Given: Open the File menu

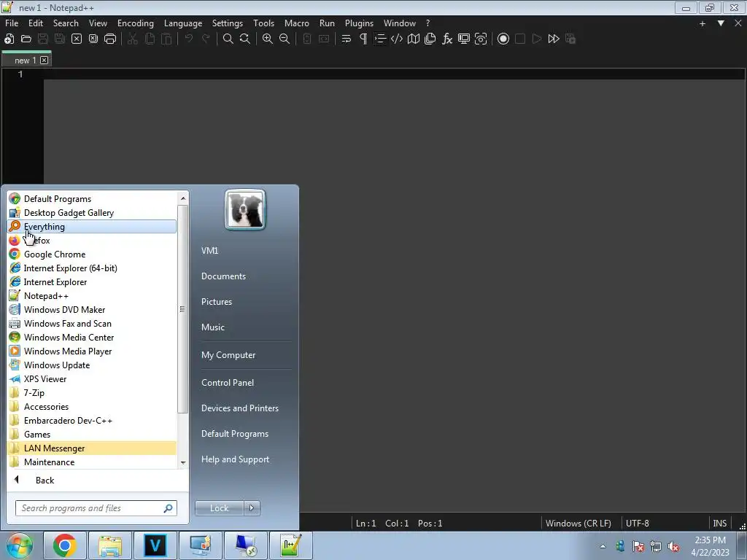Looking at the screenshot, I should click(12, 23).
